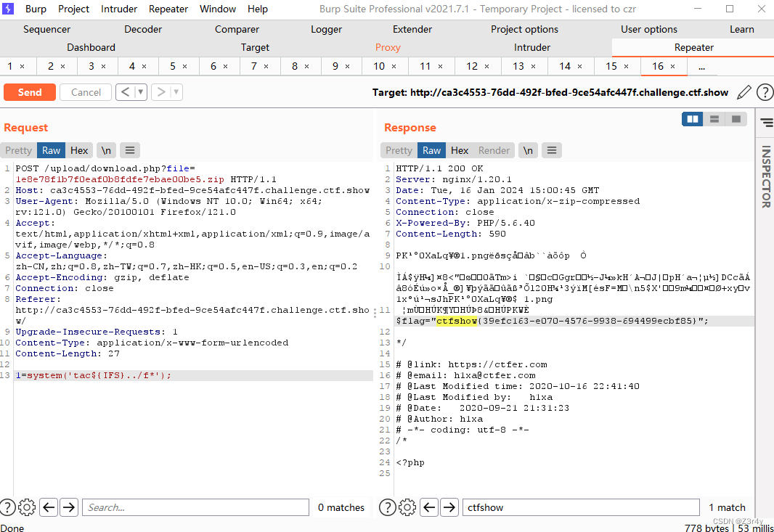
Task: Switch to the Proxy tab
Action: tap(388, 47)
